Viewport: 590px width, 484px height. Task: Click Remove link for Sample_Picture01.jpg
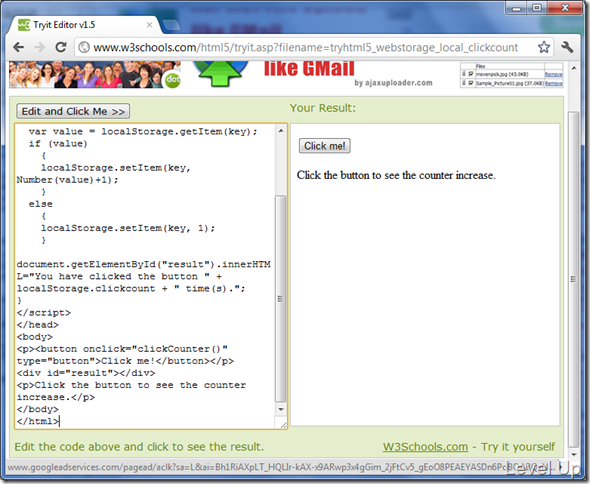coord(554,83)
